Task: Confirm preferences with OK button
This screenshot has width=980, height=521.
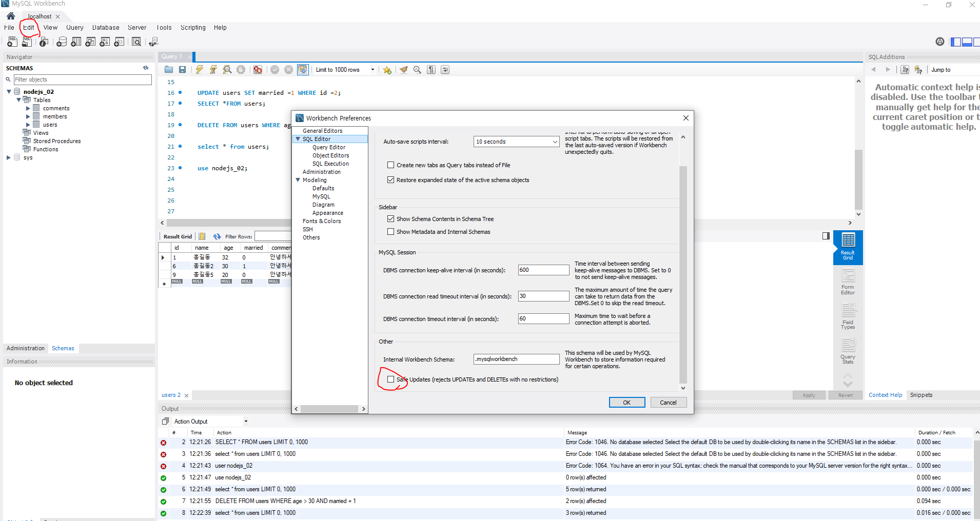Action: point(627,403)
